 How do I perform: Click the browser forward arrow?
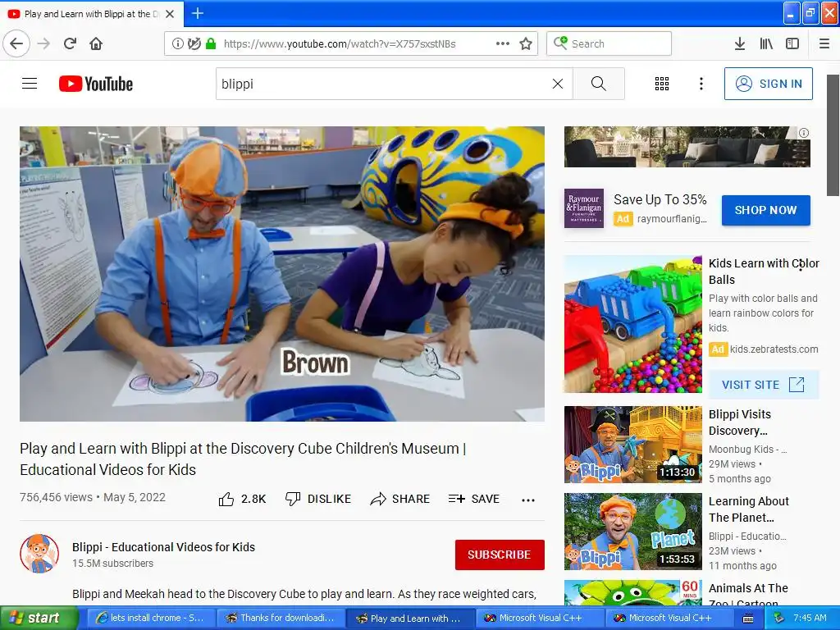pyautogui.click(x=43, y=43)
